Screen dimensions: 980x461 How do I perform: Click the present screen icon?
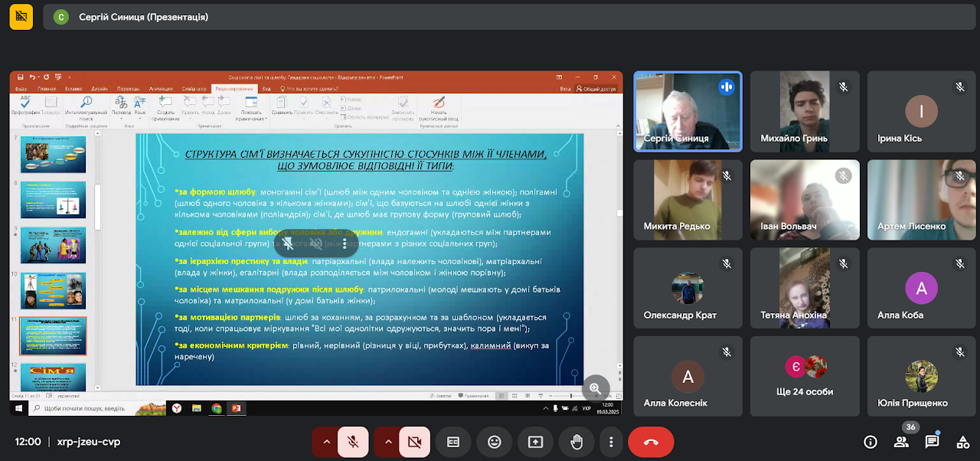[535, 442]
